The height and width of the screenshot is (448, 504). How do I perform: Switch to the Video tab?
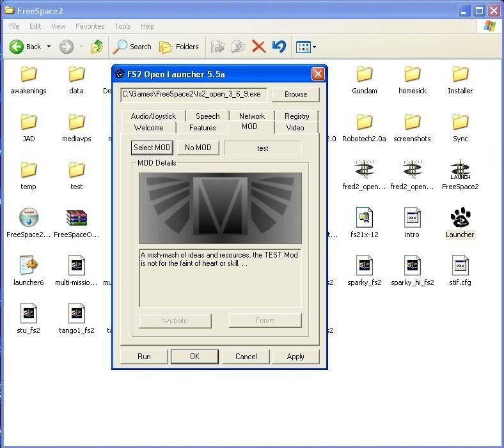click(295, 127)
